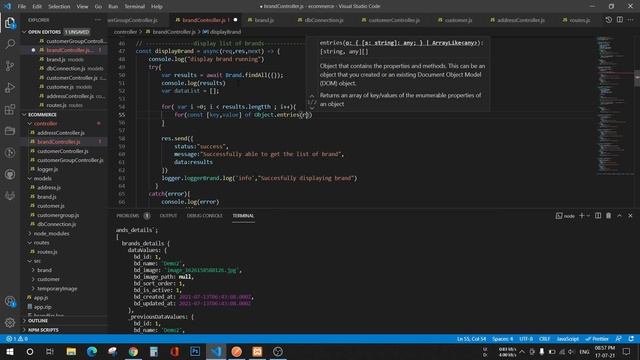
Task: Click editor vertical scrollbar
Action: [637, 78]
